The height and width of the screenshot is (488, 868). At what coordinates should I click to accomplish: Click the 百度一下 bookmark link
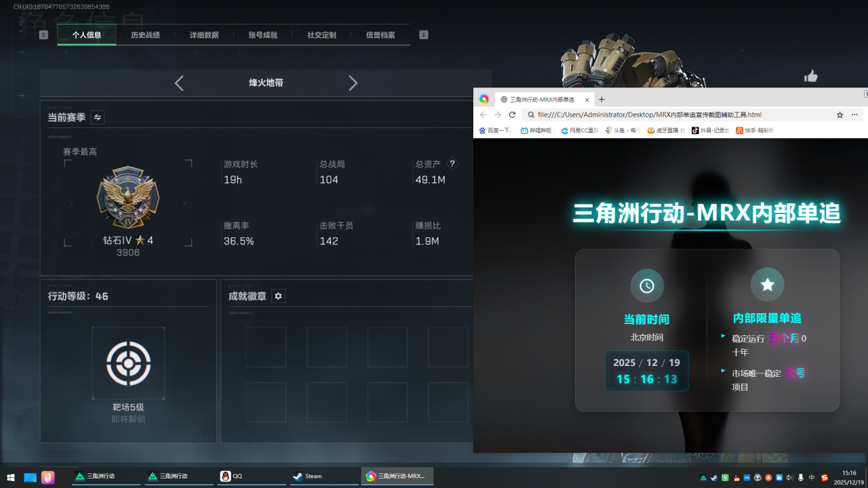click(x=498, y=130)
